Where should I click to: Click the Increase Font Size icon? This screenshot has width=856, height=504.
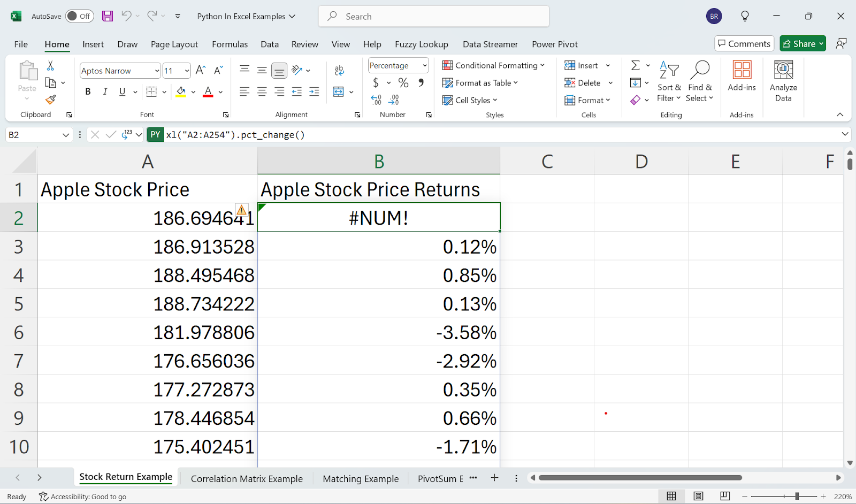pos(201,70)
